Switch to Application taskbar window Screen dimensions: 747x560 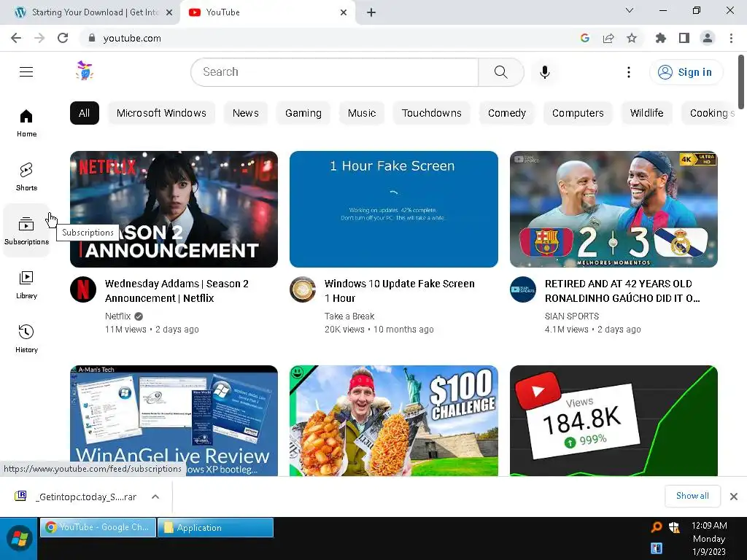[215, 528]
